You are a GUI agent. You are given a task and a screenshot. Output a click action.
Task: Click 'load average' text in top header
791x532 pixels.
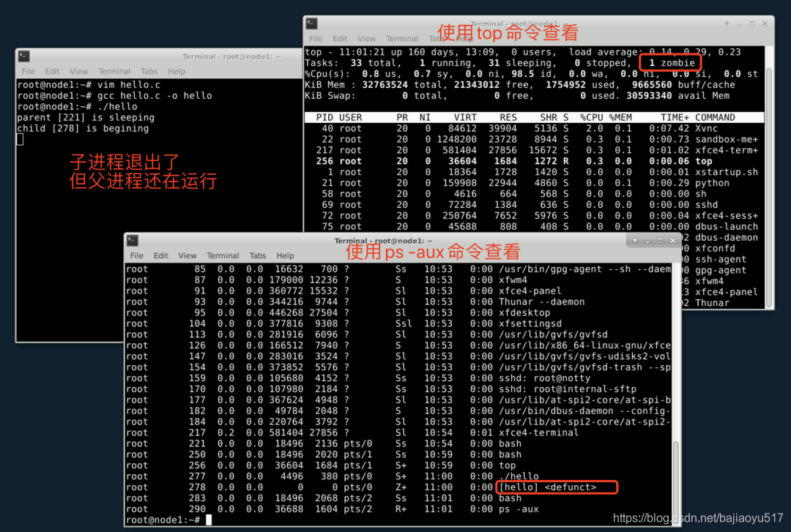[604, 52]
